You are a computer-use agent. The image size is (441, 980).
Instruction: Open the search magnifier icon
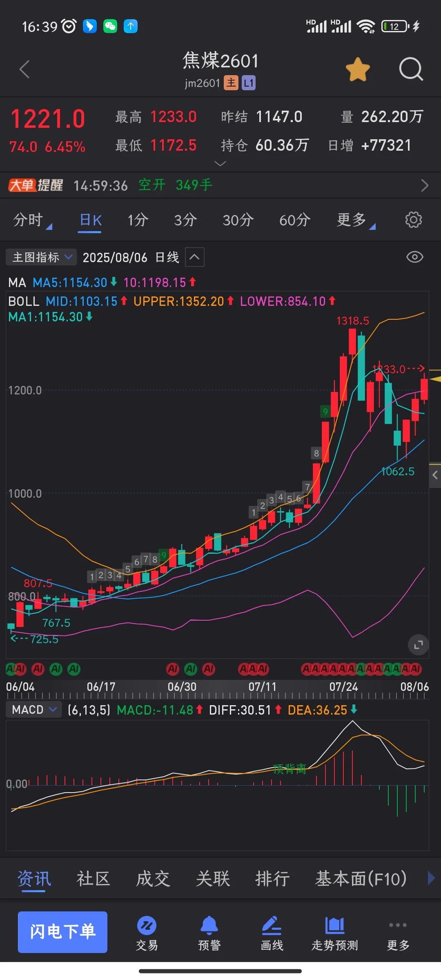411,69
